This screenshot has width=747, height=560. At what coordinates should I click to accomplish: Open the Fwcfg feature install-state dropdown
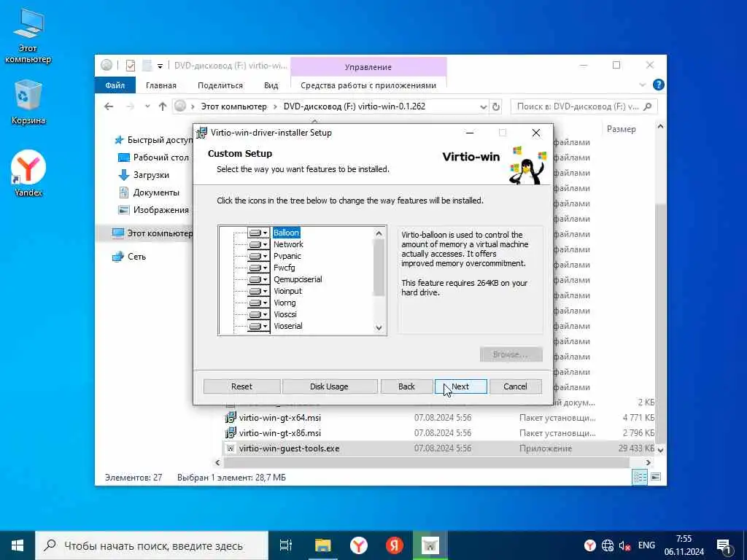pyautogui.click(x=258, y=268)
